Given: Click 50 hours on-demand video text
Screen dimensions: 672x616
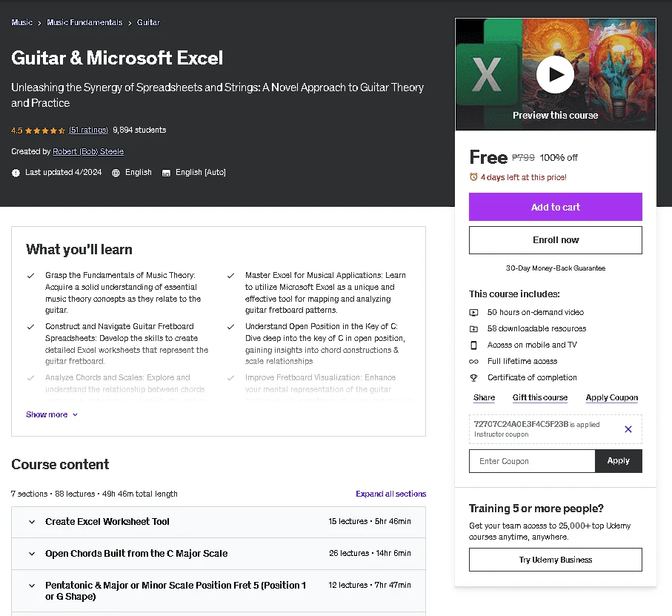Looking at the screenshot, I should (x=535, y=313).
